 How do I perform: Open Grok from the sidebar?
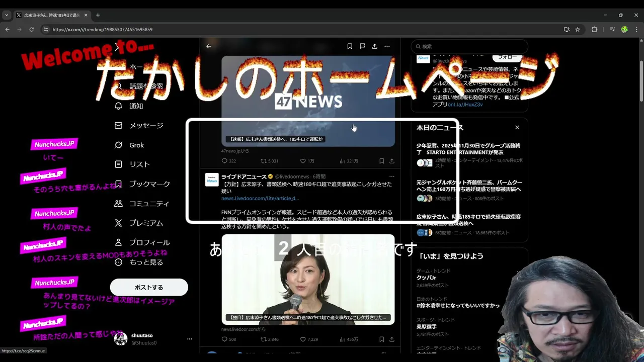click(129, 145)
